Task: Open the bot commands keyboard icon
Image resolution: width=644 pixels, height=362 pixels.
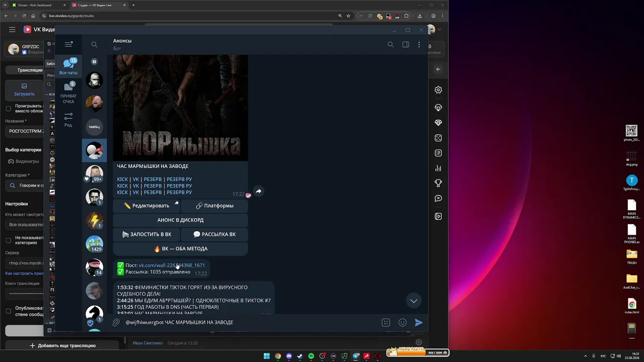Action: pyautogui.click(x=386, y=322)
